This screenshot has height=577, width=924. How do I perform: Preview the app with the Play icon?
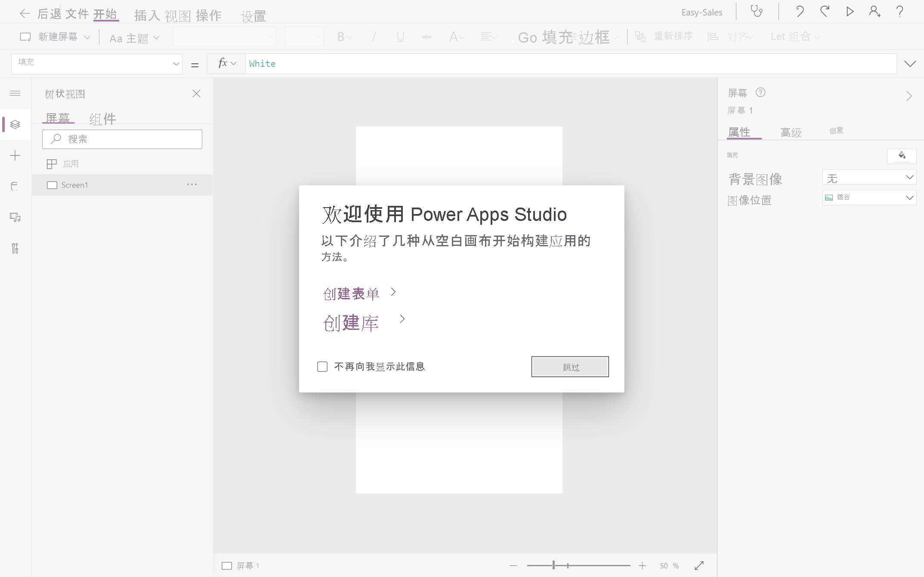[850, 11]
